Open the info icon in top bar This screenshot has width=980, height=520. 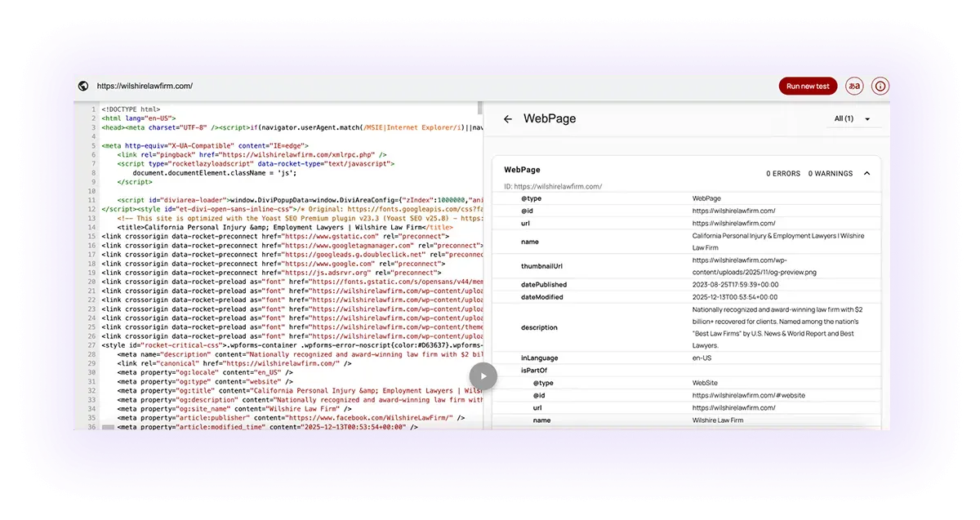click(880, 86)
